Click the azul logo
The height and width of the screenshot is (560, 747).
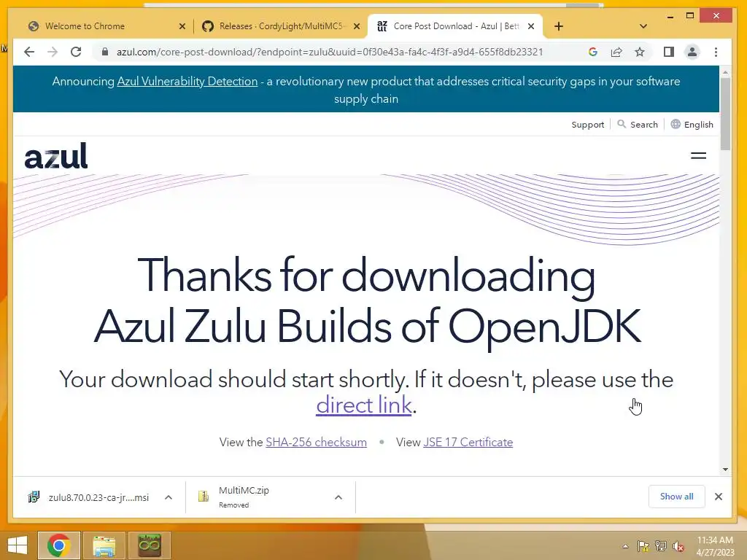(x=56, y=156)
